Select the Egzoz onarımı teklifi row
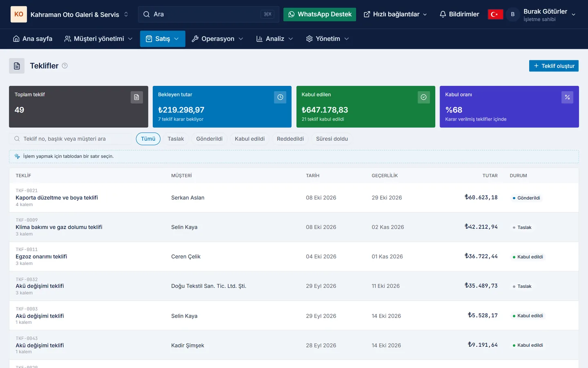 point(294,257)
